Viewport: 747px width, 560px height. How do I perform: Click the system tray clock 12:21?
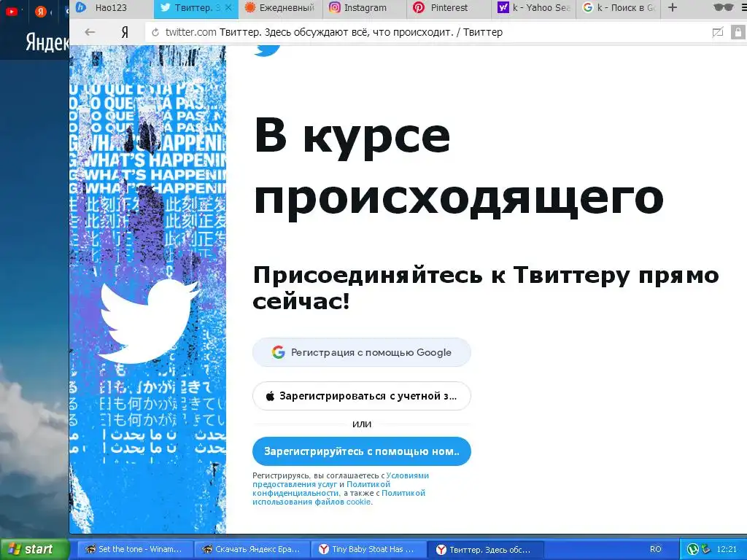point(727,549)
